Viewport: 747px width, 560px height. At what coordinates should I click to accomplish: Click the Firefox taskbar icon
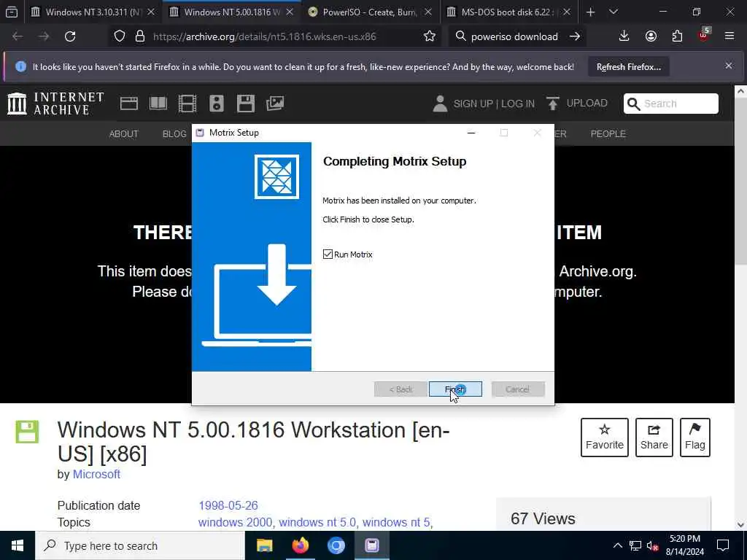tap(300, 545)
